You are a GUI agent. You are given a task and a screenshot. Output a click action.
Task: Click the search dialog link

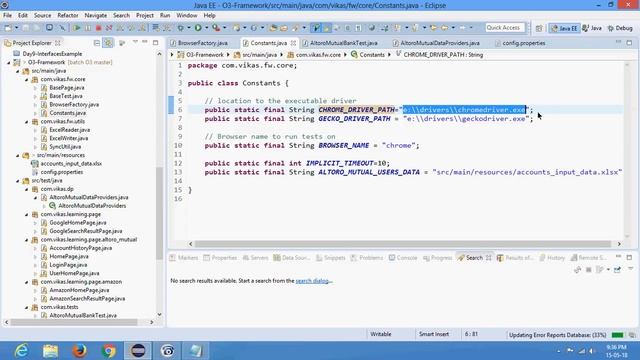(313, 281)
